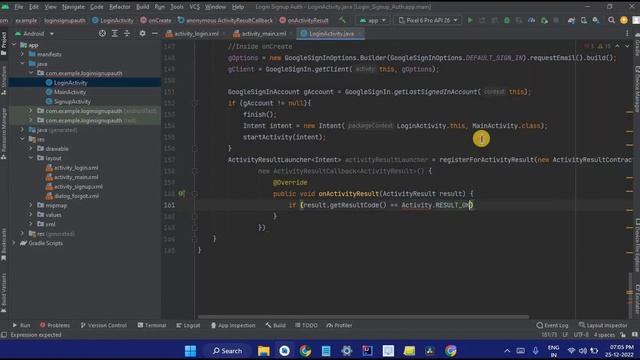The width and height of the screenshot is (640, 360).
Task: Open the app run configuration dropdown
Action: click(372, 20)
